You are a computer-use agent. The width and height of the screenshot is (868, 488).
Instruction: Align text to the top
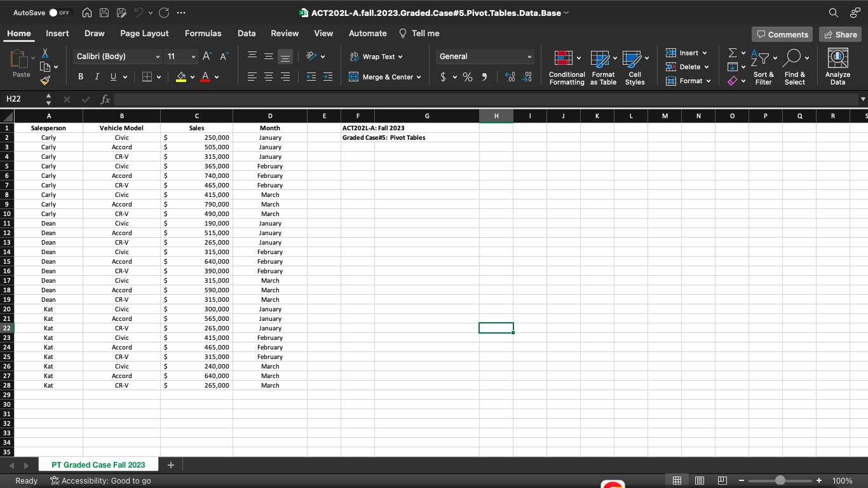[x=252, y=57]
